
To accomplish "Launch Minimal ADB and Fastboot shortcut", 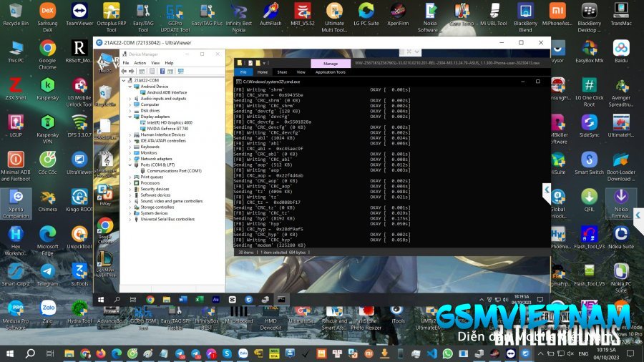I will tap(16, 167).
